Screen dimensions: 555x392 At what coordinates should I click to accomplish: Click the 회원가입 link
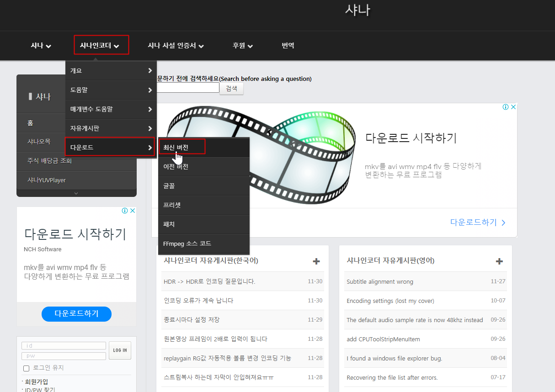(x=36, y=381)
